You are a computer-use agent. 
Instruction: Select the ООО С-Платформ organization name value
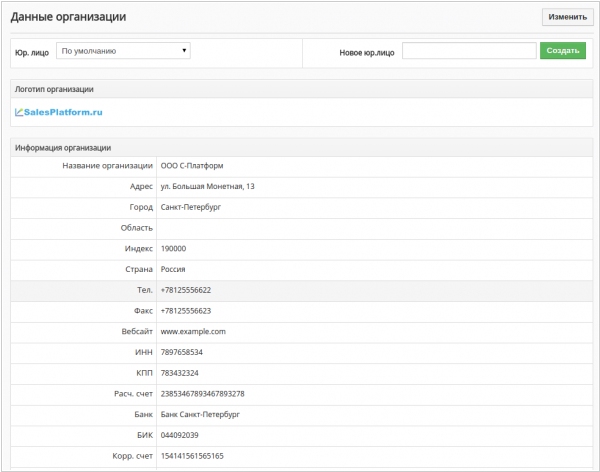pos(192,166)
